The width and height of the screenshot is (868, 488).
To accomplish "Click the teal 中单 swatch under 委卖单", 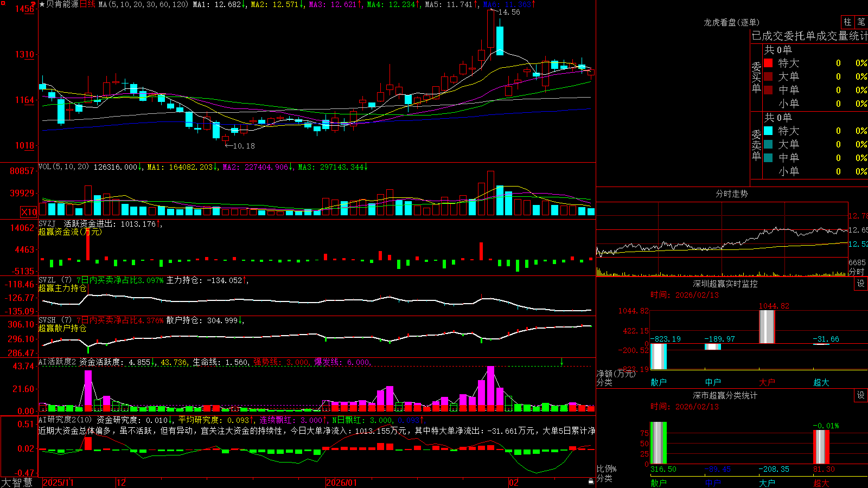I will 768,158.
